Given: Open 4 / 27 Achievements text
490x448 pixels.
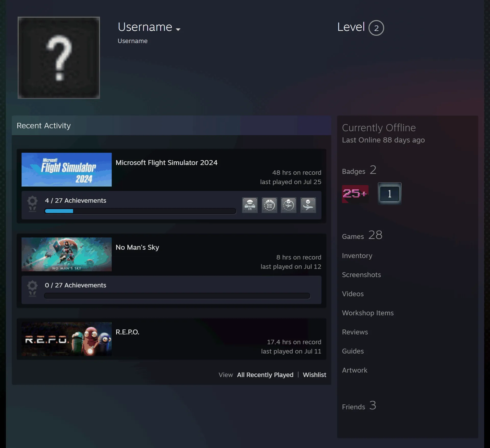Looking at the screenshot, I should tap(76, 200).
